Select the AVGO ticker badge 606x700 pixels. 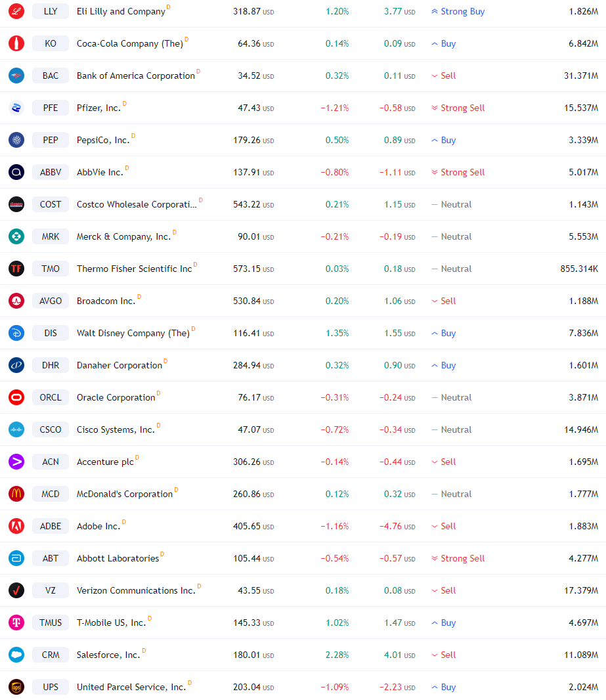point(51,301)
